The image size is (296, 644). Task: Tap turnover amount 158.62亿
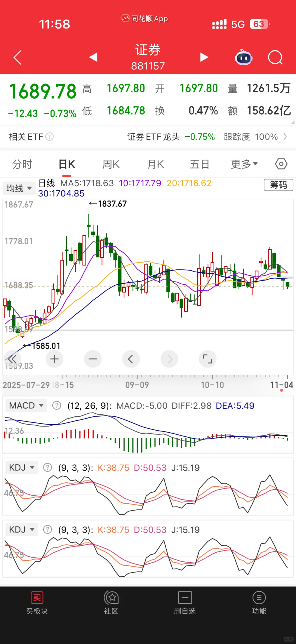tap(269, 111)
